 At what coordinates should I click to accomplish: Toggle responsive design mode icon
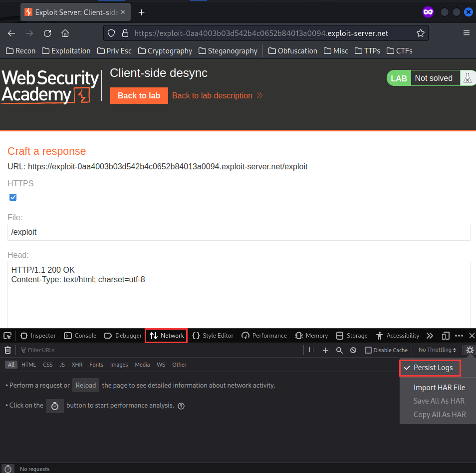pyautogui.click(x=446, y=336)
